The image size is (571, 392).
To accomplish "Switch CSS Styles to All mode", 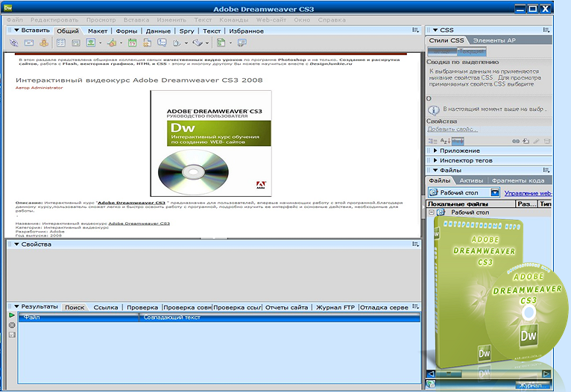I will (442, 51).
